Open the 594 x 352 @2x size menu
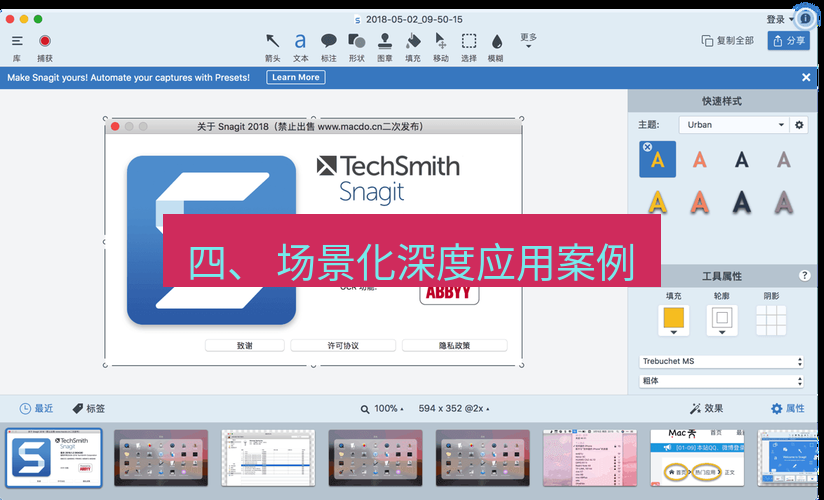 [454, 409]
